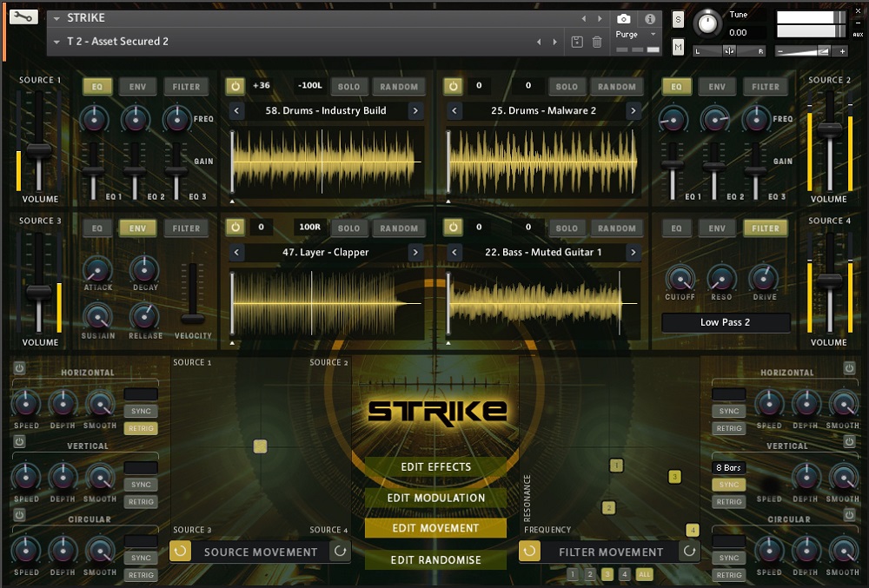
Task: Open the 8 Bars sync rate dropdown
Action: pos(729,468)
